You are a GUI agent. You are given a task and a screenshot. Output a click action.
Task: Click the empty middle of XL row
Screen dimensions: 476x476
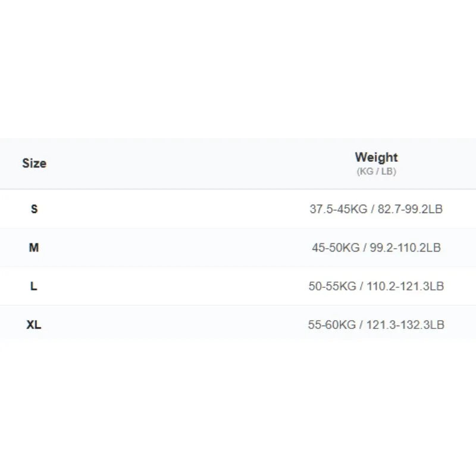pyautogui.click(x=173, y=324)
